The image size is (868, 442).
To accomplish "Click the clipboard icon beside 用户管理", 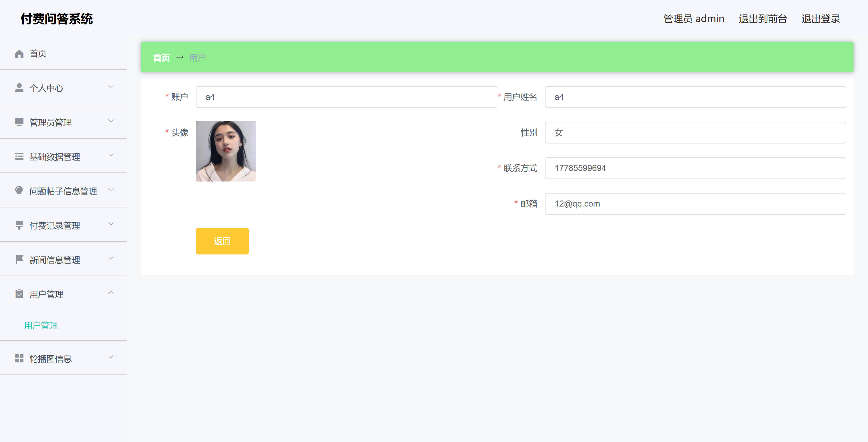I will (19, 294).
